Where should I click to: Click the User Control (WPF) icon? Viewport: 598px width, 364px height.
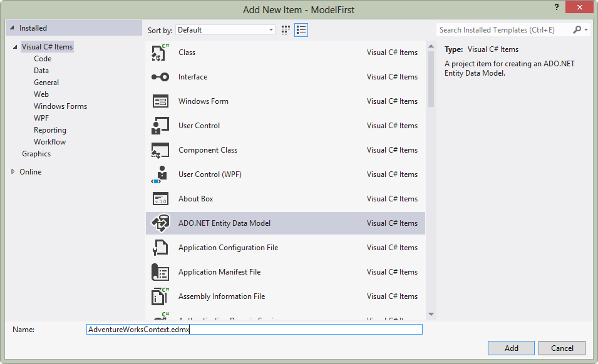pos(160,174)
